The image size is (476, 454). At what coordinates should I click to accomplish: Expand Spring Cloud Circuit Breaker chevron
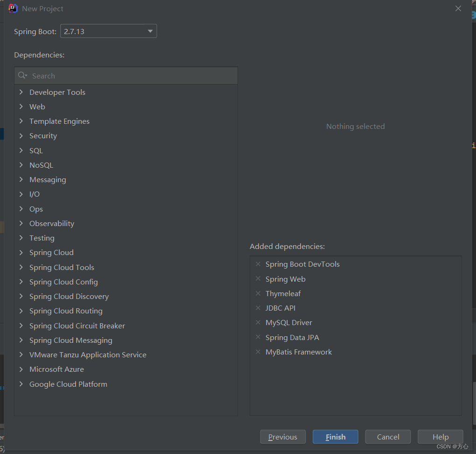[x=21, y=326]
